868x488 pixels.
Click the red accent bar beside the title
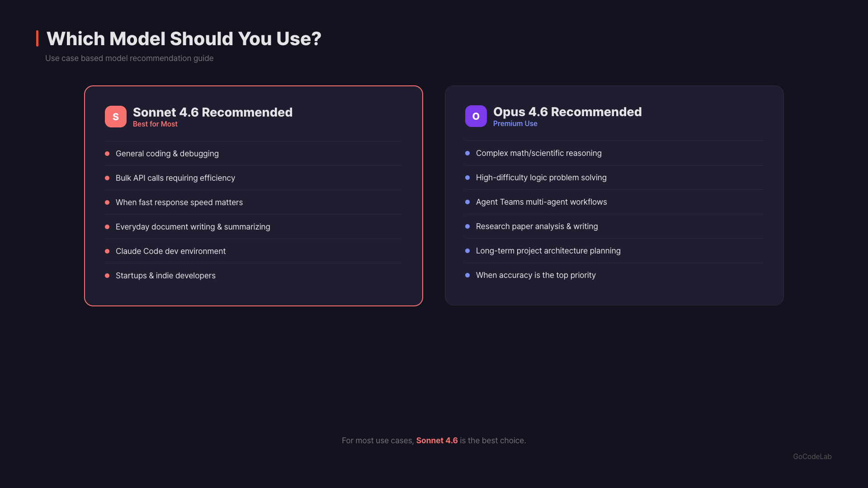38,38
